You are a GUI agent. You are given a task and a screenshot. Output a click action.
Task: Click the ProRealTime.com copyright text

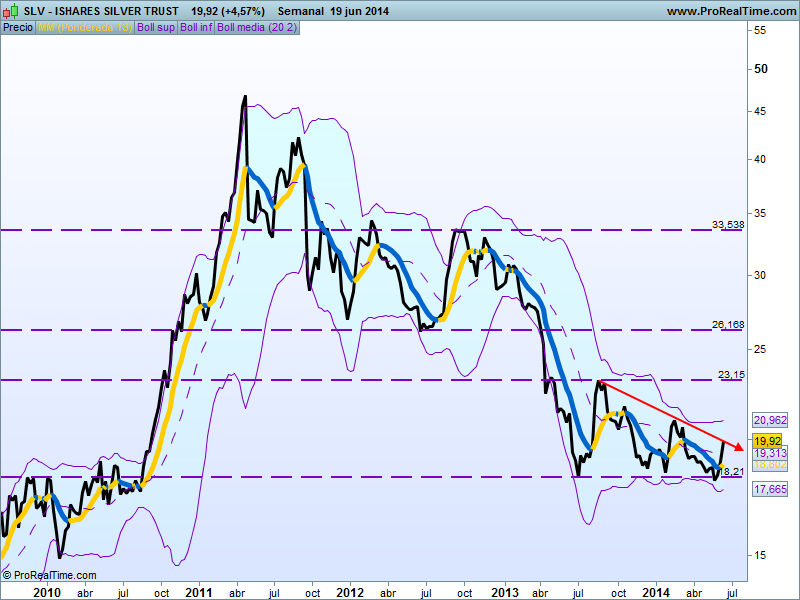[x=50, y=575]
